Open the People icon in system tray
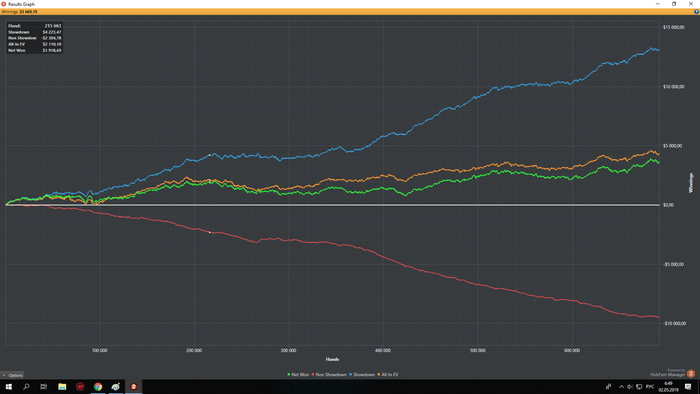The width and height of the screenshot is (700, 394). (608, 386)
